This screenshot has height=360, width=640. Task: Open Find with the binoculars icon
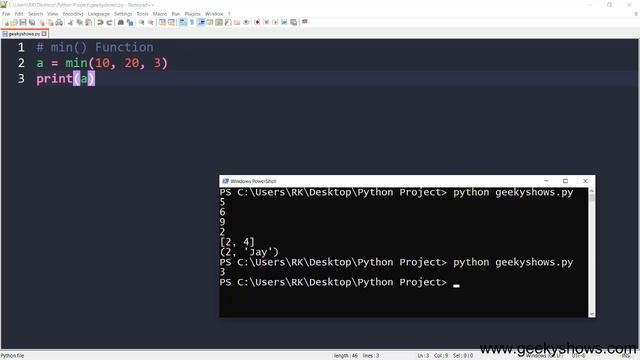(x=121, y=22)
